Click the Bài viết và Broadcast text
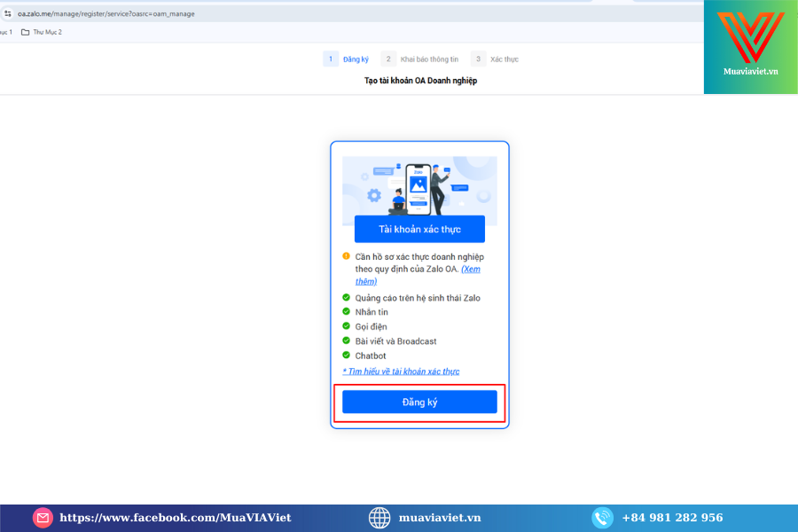The height and width of the screenshot is (532, 798). pyautogui.click(x=396, y=341)
